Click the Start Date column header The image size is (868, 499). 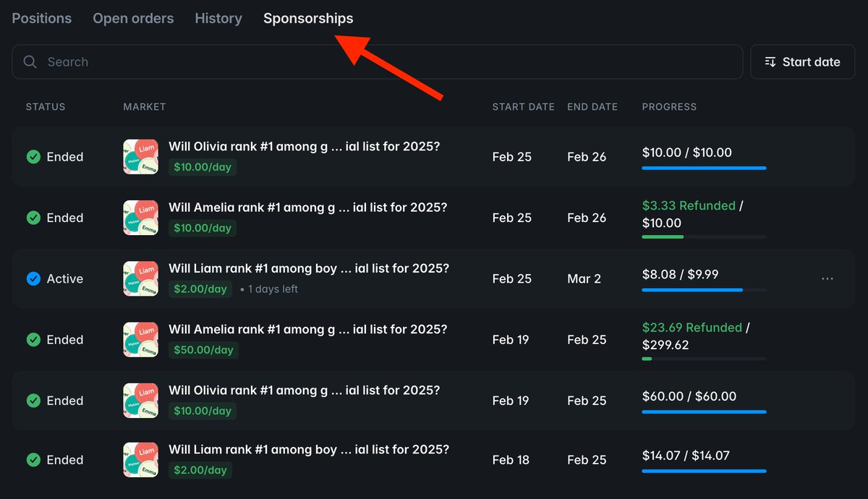(x=523, y=107)
